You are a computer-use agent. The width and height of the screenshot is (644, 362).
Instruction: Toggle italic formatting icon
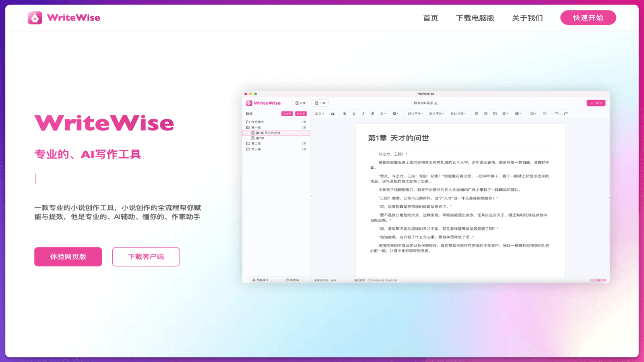tap(363, 114)
